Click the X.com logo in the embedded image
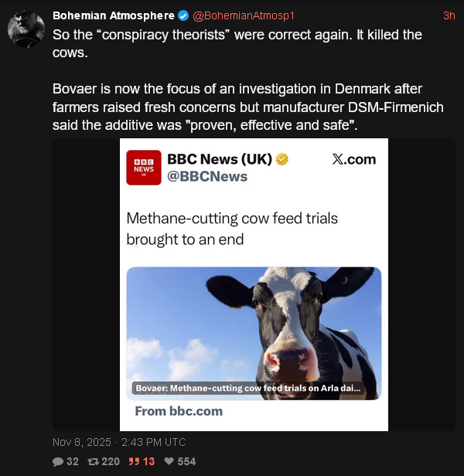Image resolution: width=464 pixels, height=476 pixels. click(353, 159)
